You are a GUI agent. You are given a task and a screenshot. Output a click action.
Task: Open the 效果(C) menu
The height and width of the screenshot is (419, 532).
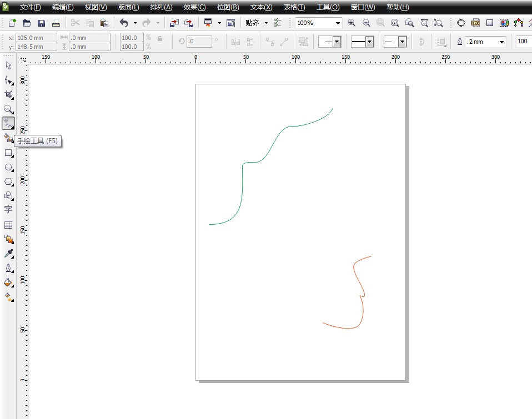[194, 7]
